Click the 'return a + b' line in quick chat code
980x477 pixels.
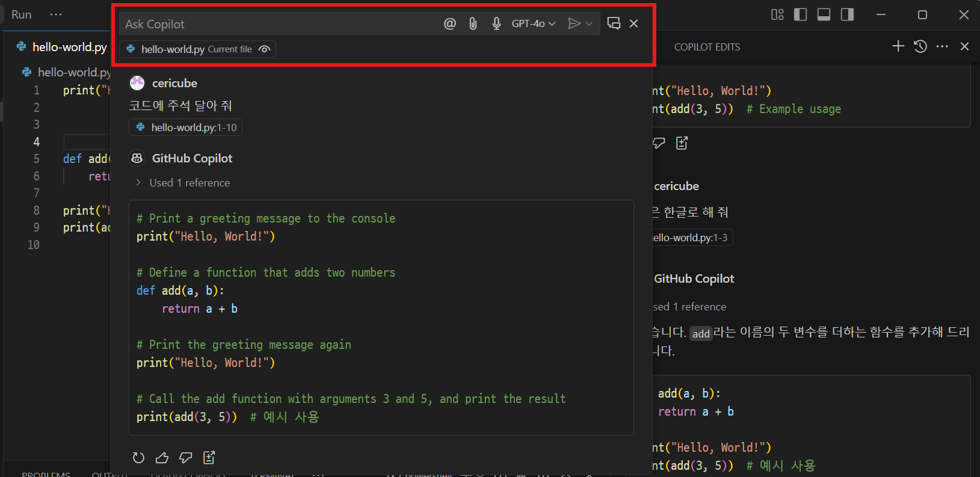click(x=200, y=309)
